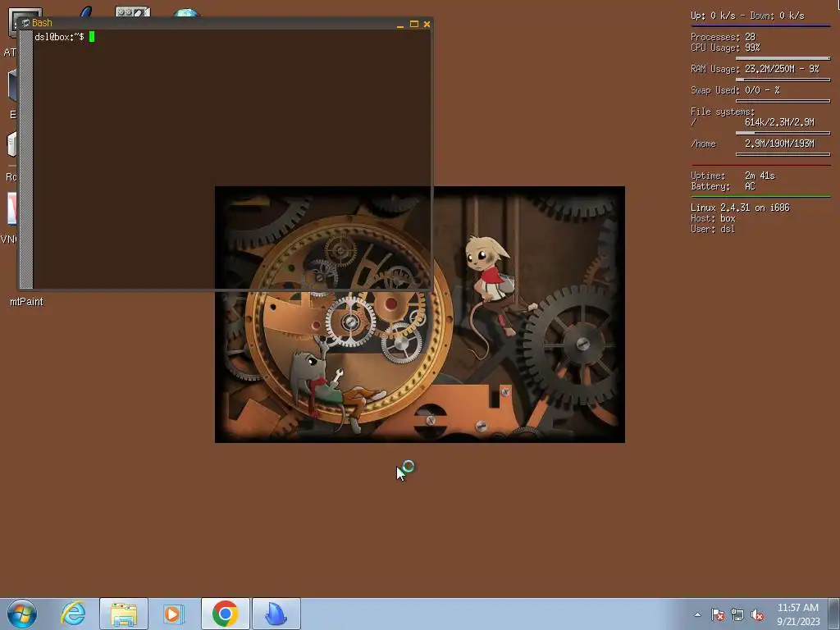Click the 'Swap Used: 0/0 - %' line
The height and width of the screenshot is (630, 840).
click(735, 90)
